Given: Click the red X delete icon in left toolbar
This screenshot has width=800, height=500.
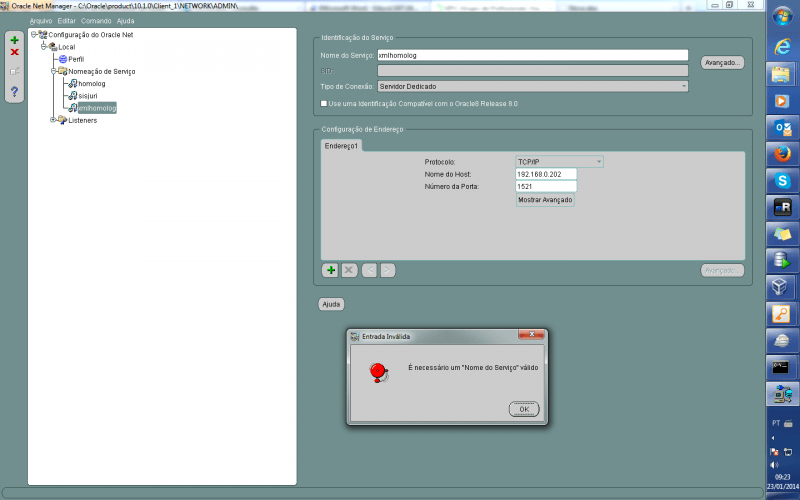Looking at the screenshot, I should 14,53.
